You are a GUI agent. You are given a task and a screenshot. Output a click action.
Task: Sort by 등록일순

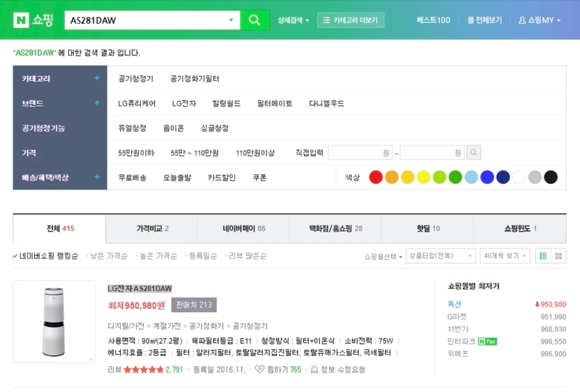(202, 256)
